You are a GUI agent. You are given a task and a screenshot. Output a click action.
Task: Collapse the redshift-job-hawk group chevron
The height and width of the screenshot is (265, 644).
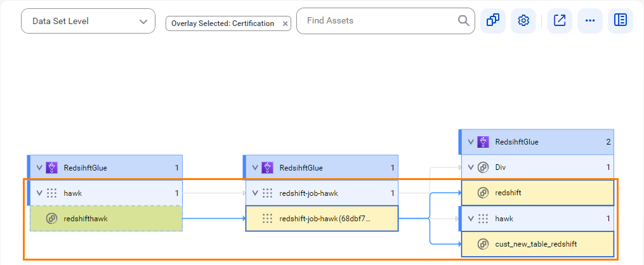coord(256,193)
